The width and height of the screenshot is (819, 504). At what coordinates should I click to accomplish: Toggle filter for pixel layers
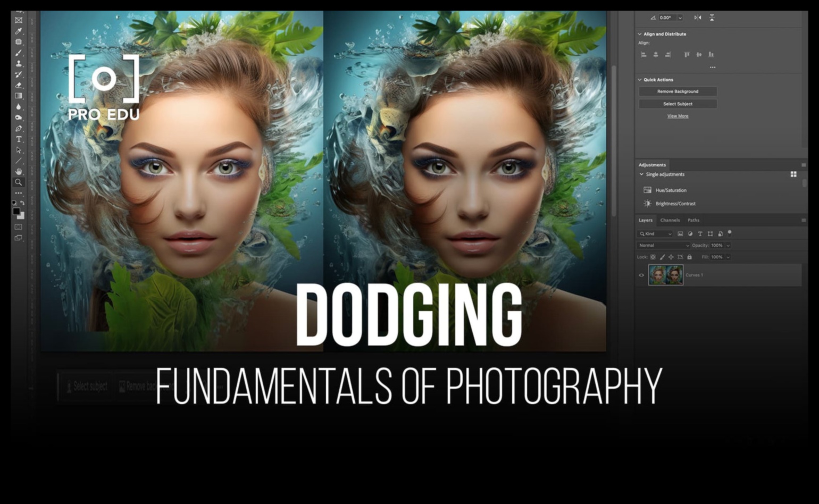680,234
